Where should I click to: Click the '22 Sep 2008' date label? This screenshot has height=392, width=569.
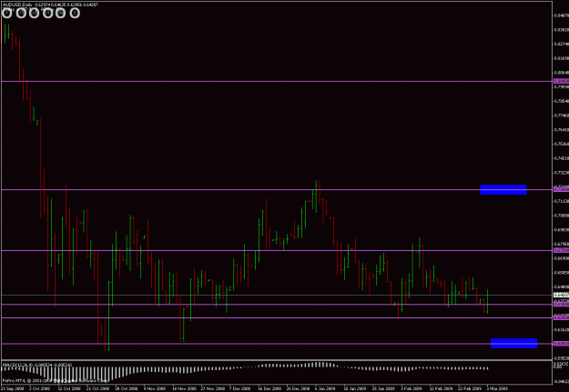[12, 388]
